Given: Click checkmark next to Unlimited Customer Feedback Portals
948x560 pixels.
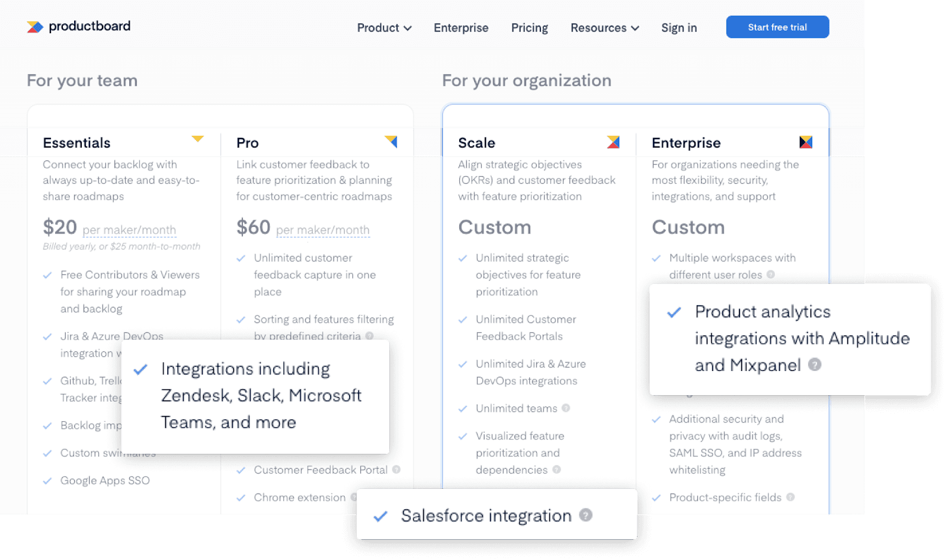Looking at the screenshot, I should pyautogui.click(x=463, y=320).
